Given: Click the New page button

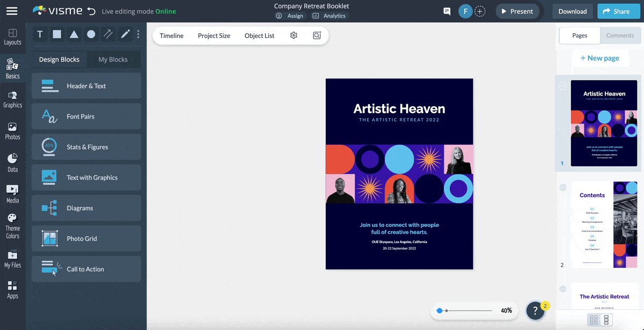Looking at the screenshot, I should pos(599,58).
